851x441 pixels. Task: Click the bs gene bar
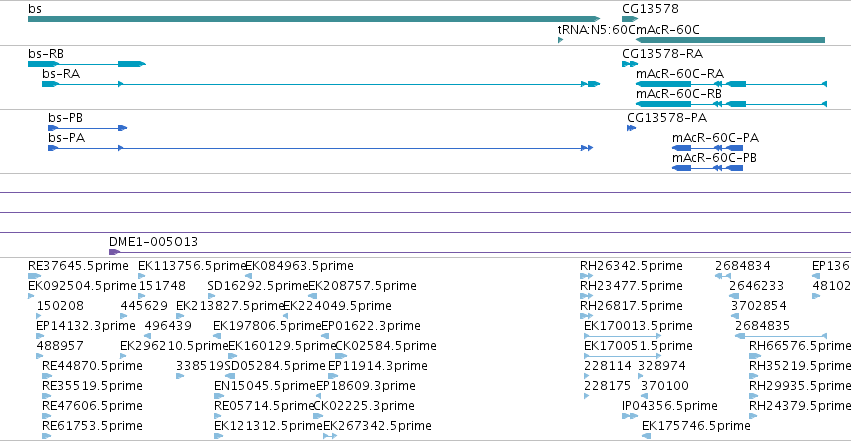tap(314, 19)
